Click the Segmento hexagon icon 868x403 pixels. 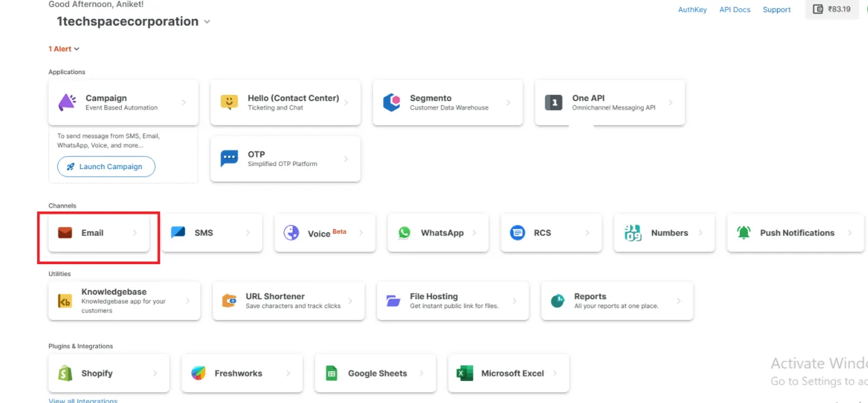[392, 102]
